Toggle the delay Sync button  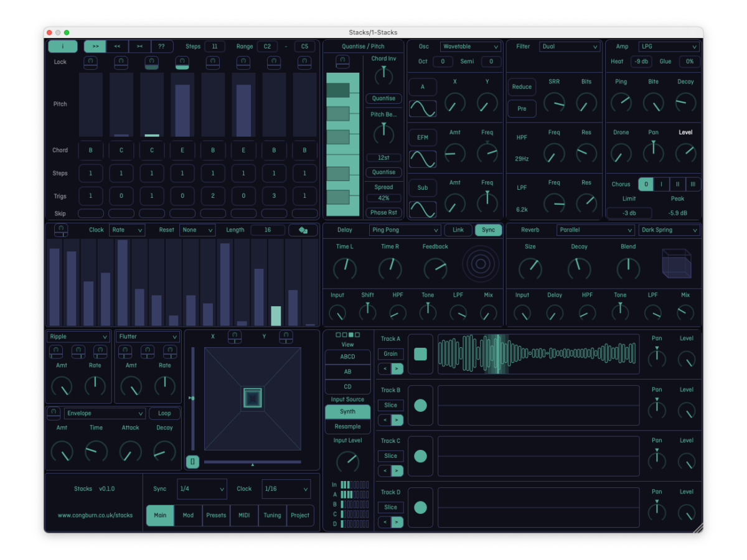[x=488, y=230]
